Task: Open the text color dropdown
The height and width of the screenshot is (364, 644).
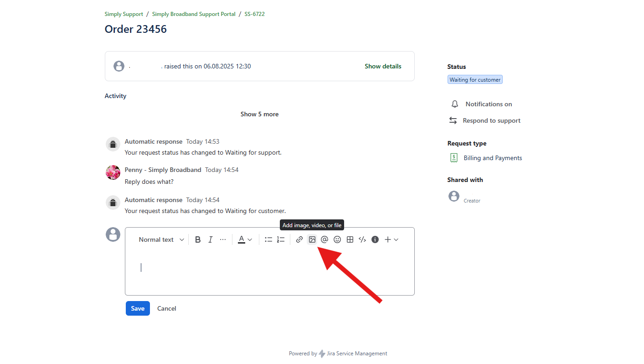Action: [x=245, y=239]
